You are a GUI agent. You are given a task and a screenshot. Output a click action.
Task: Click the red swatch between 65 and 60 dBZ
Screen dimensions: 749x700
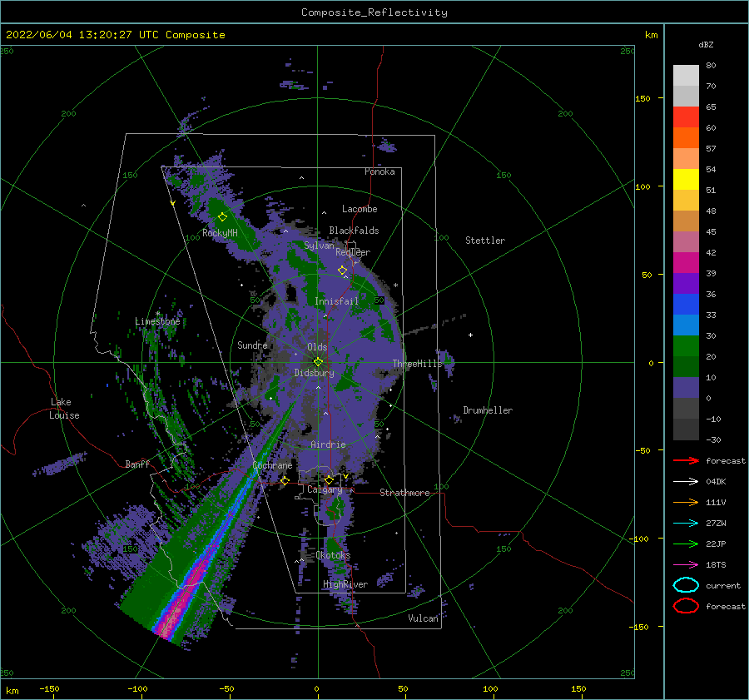coord(686,117)
